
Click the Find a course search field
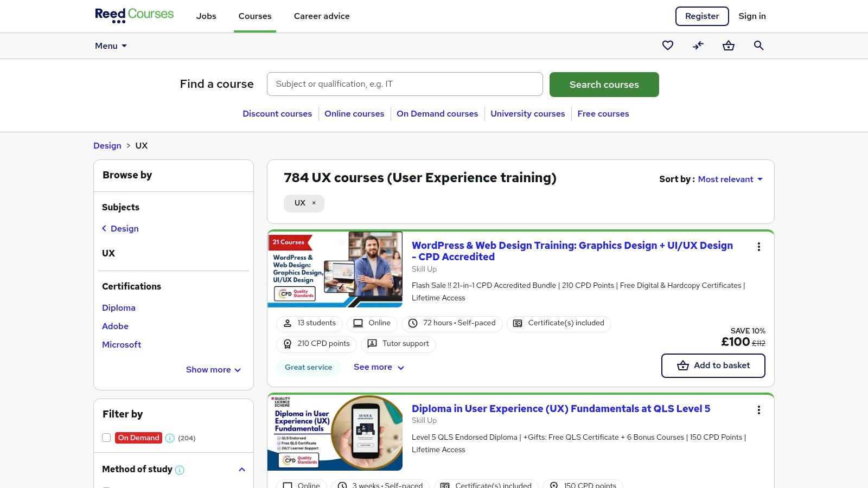405,84
